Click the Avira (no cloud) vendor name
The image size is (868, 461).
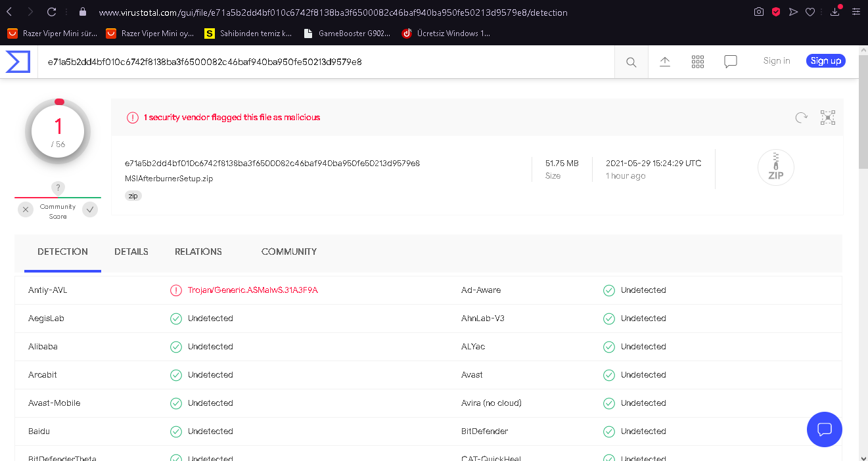pyautogui.click(x=491, y=403)
